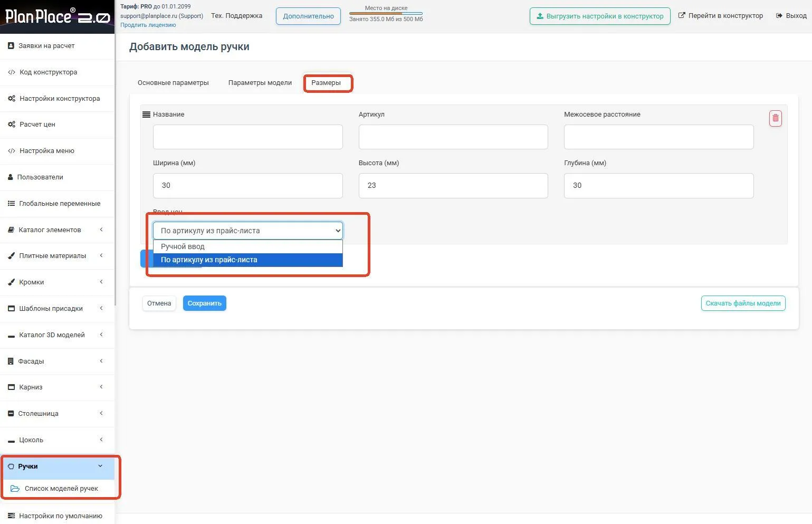Open Список моделей ручек submenu item
Screen dimensions: 812x524
coord(61,489)
